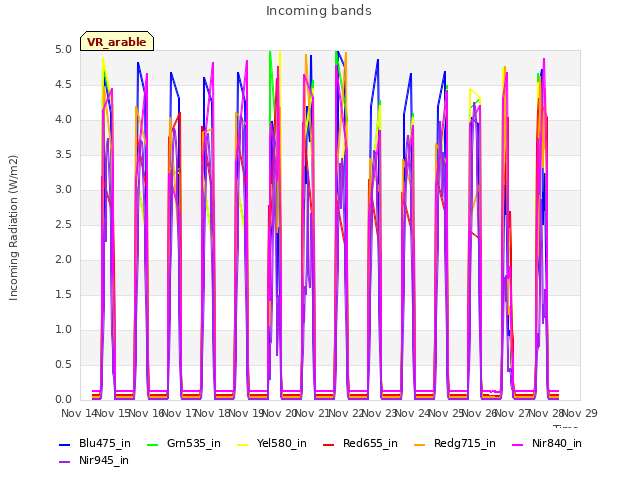Click the Nov 14 x-axis date label

coord(79,413)
